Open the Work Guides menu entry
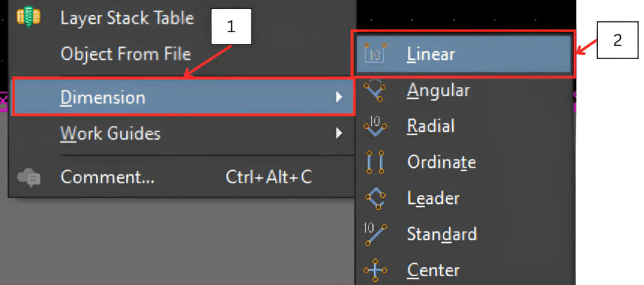Screen dimensions: 644x285 [x=110, y=133]
